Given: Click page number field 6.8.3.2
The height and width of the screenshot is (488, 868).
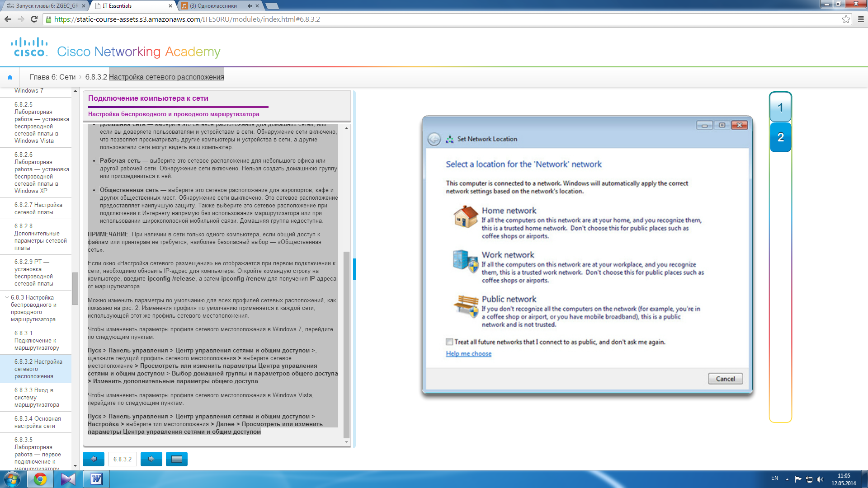Looking at the screenshot, I should (x=123, y=459).
